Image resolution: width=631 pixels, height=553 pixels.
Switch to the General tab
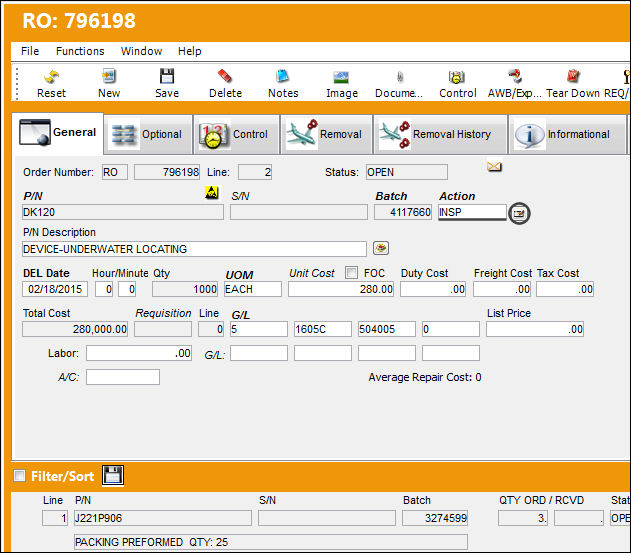click(58, 133)
